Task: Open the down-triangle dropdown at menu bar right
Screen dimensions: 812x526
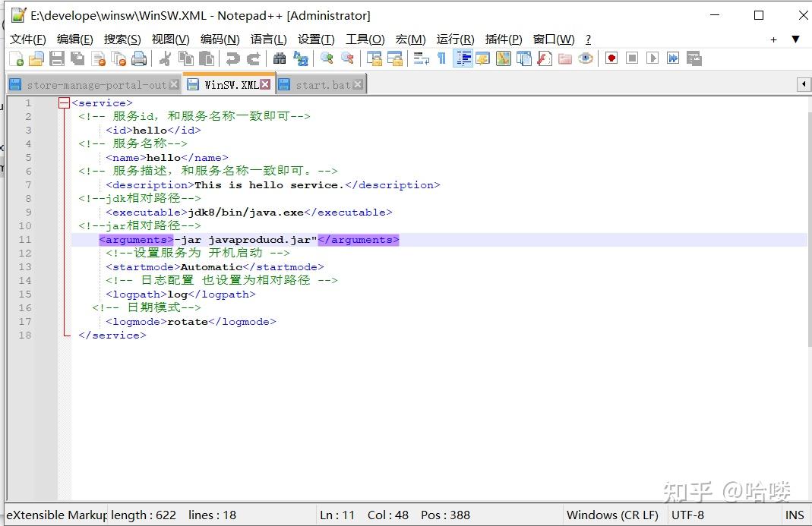Action: click(795, 39)
